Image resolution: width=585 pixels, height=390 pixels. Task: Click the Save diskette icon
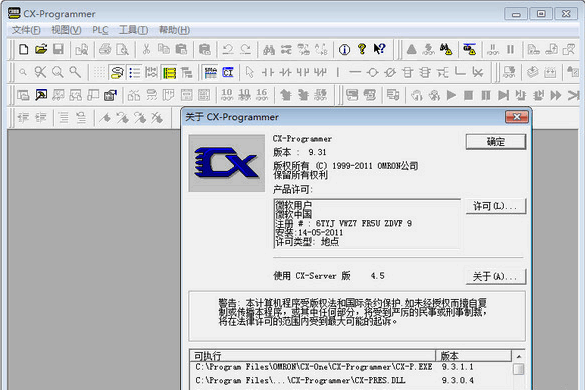tap(58, 49)
